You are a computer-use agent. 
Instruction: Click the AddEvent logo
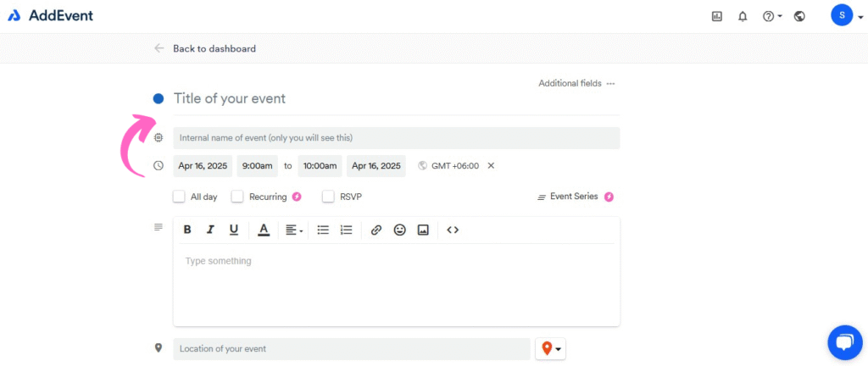(50, 15)
